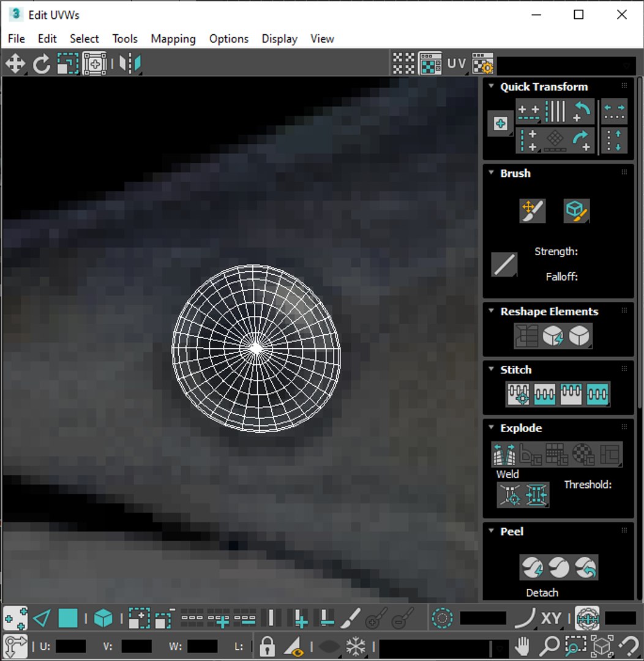Screen dimensions: 644x661
Task: Click the Break icon in Explode
Action: click(504, 454)
